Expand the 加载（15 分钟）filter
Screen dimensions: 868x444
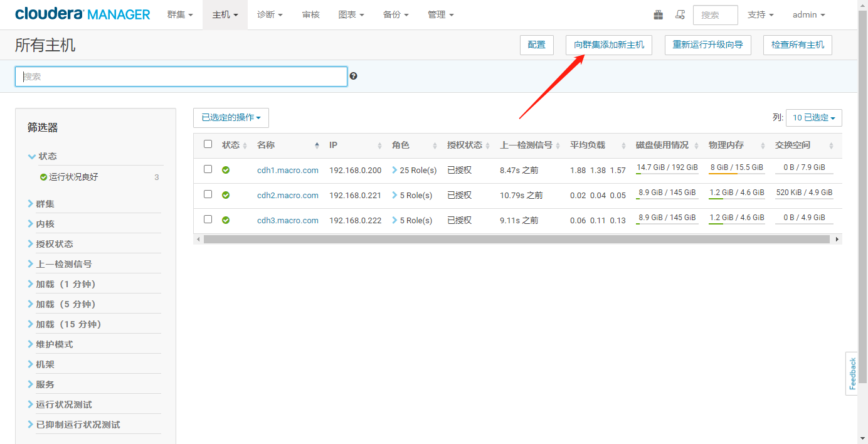[64, 324]
